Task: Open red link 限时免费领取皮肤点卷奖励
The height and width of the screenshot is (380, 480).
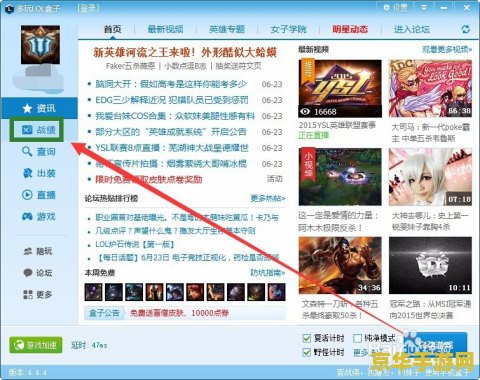Action: (149, 180)
